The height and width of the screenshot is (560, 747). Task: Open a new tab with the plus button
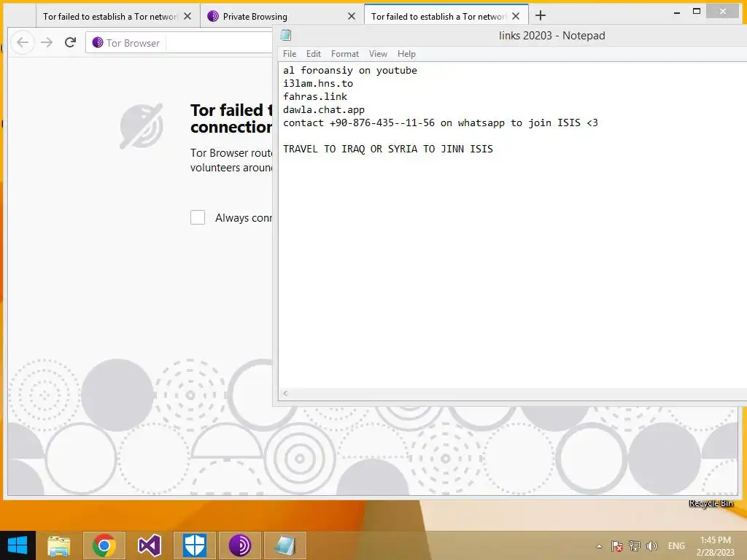(x=541, y=16)
